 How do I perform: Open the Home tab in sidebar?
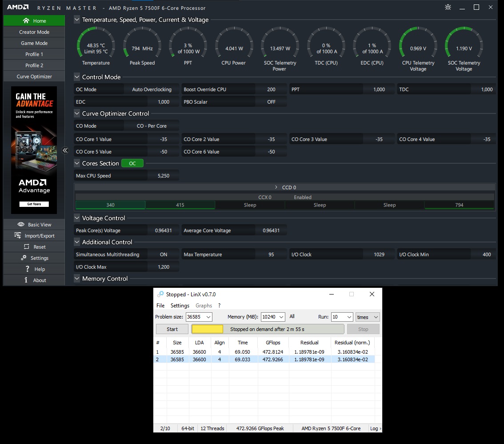(34, 20)
